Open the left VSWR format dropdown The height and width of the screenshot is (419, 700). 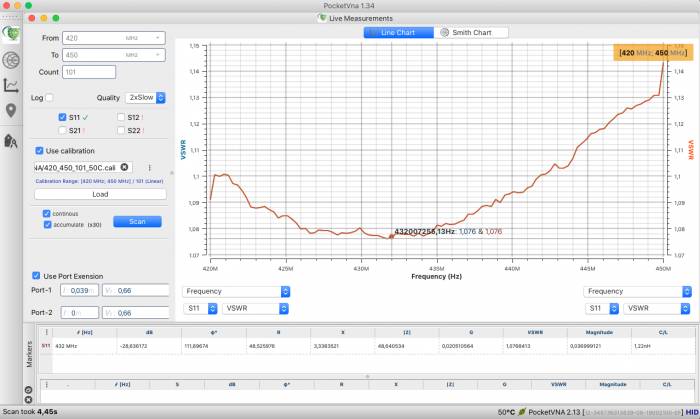click(255, 309)
